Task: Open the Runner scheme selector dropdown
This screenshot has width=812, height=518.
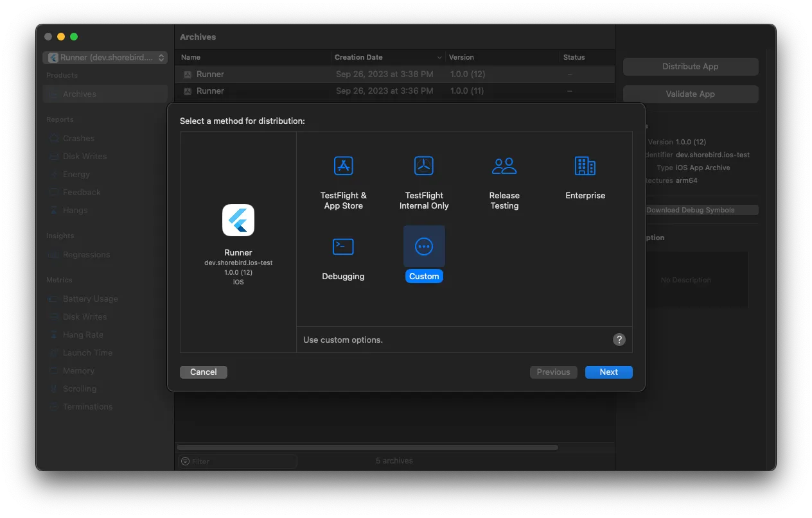Action: pos(105,57)
